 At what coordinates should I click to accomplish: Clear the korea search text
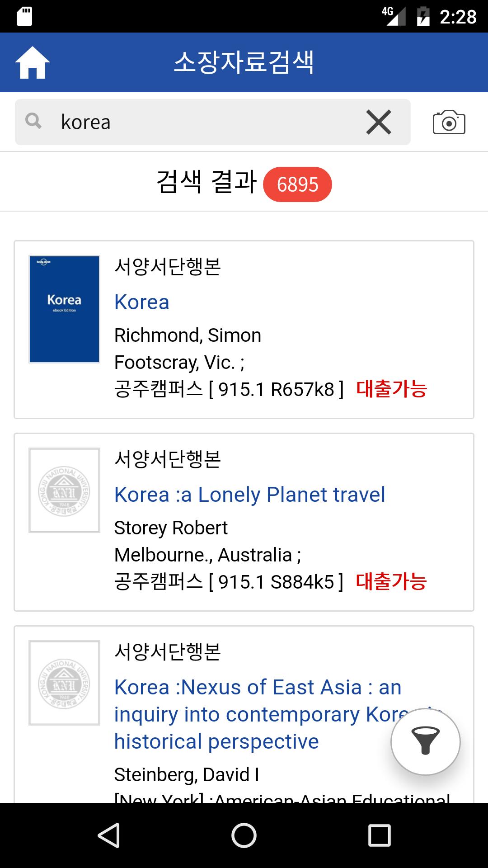tap(379, 122)
